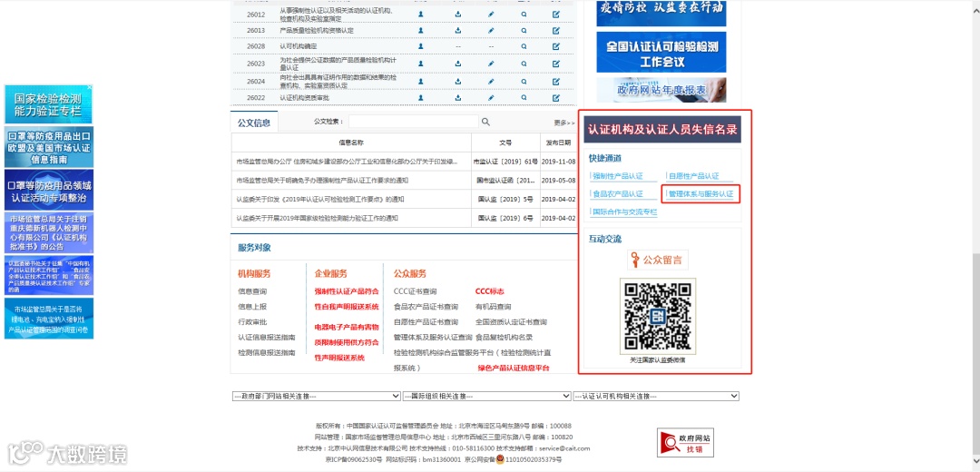Image resolution: width=980 pixels, height=472 pixels.
Task: Open 检测信息报送指南 link
Action: click(266, 352)
